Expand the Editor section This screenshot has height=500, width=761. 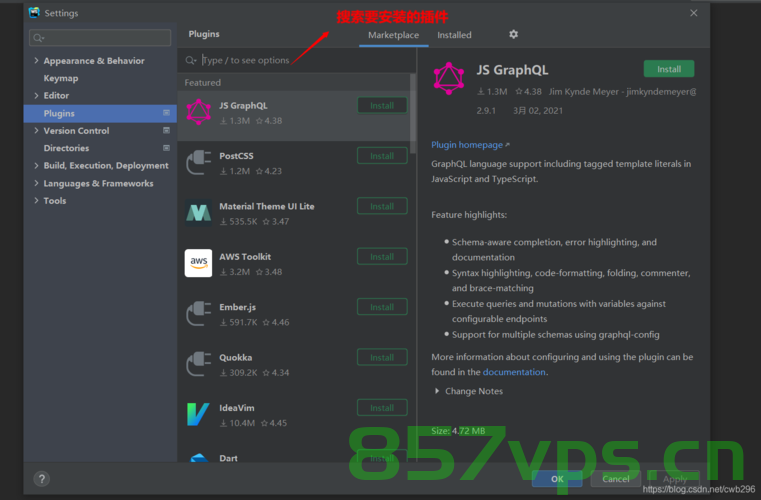(36, 96)
